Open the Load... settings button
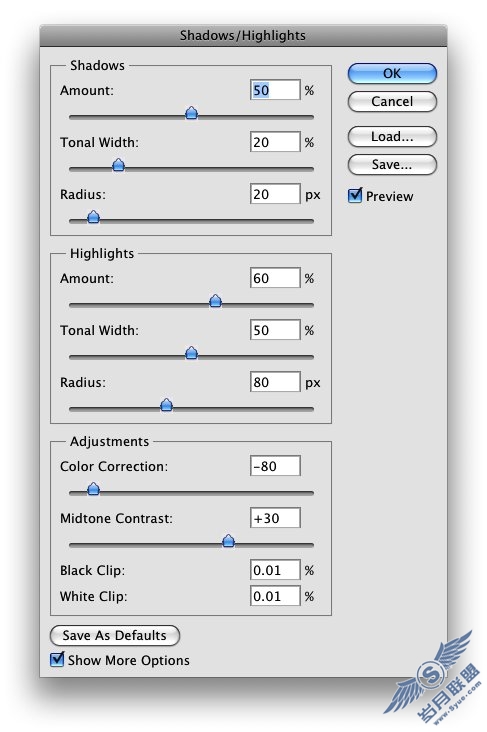Screen dimensions: 487x732 pyautogui.click(x=392, y=136)
